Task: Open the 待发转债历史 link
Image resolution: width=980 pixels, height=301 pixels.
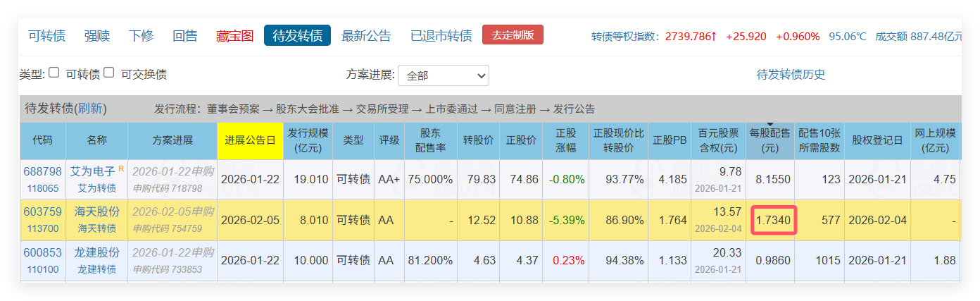Action: [x=791, y=75]
